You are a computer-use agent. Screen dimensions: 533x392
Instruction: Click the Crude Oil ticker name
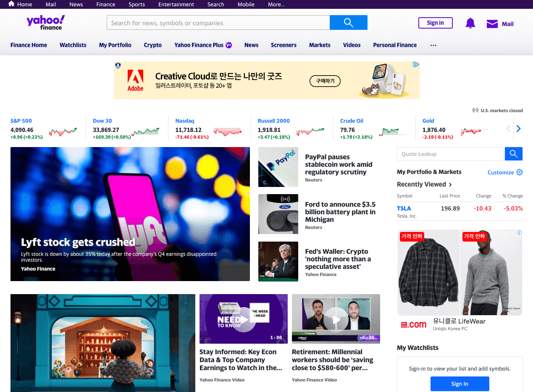(352, 121)
